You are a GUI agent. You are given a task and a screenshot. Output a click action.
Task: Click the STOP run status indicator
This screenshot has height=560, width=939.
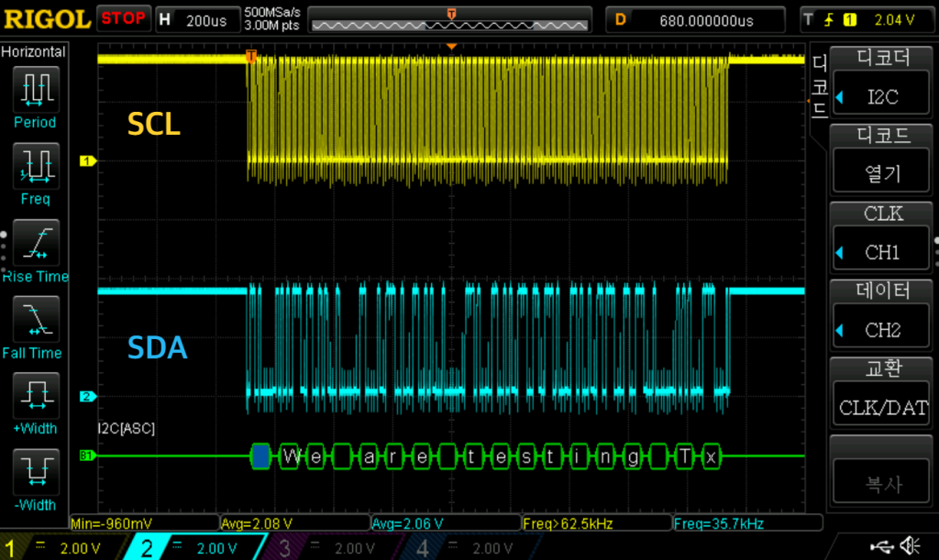tap(124, 18)
